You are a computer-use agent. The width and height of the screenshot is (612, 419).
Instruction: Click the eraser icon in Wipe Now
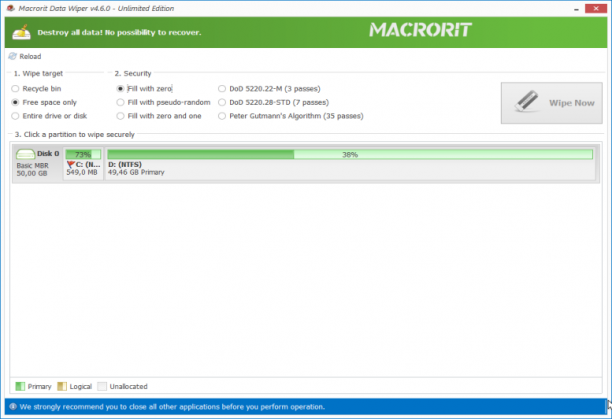coord(526,101)
